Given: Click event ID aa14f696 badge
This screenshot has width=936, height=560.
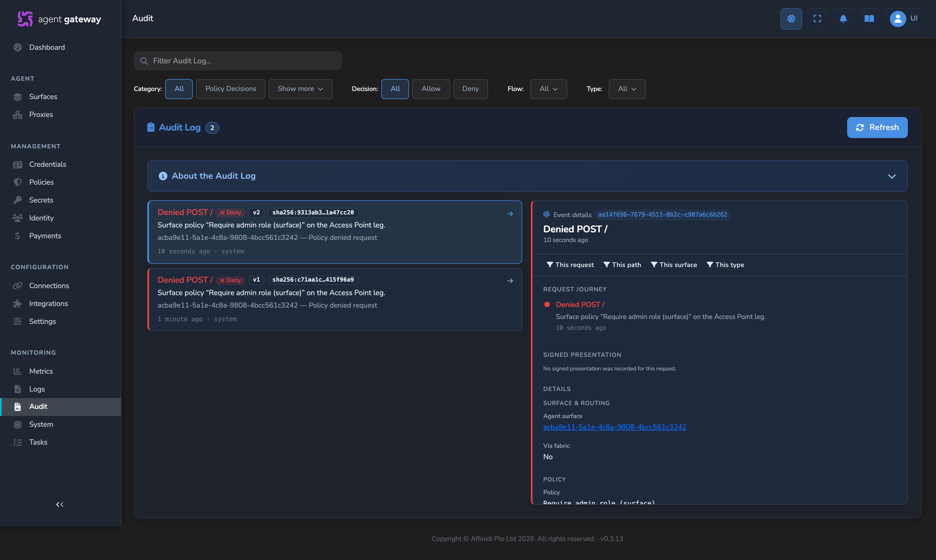Looking at the screenshot, I should click(x=662, y=215).
